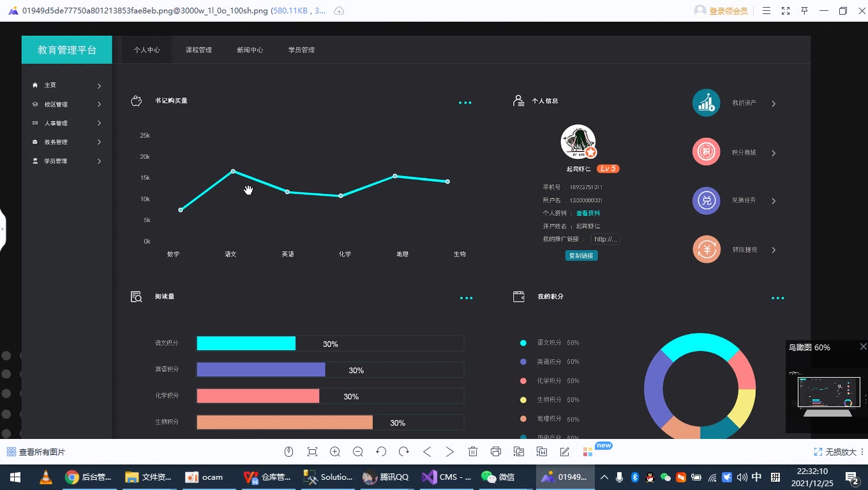Viewport: 868px width, 490px height.
Task: Click 查看所有图片 at bottom left
Action: (x=36, y=452)
